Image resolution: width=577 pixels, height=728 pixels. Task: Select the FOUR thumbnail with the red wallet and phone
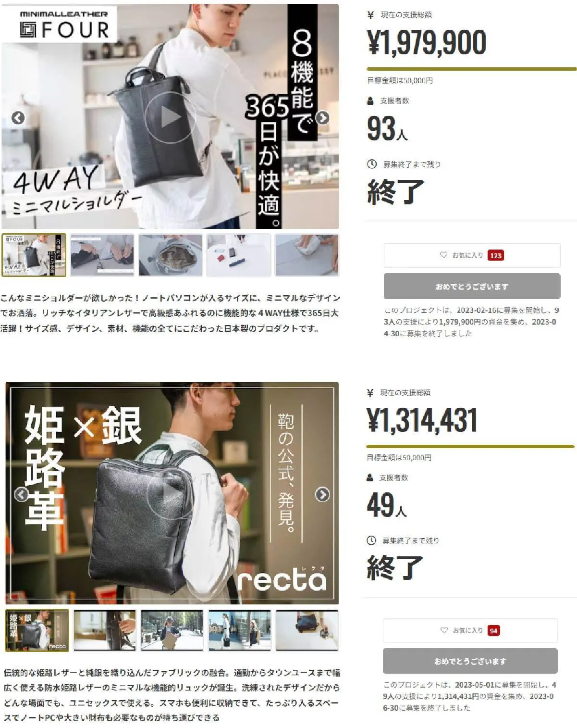point(239,255)
